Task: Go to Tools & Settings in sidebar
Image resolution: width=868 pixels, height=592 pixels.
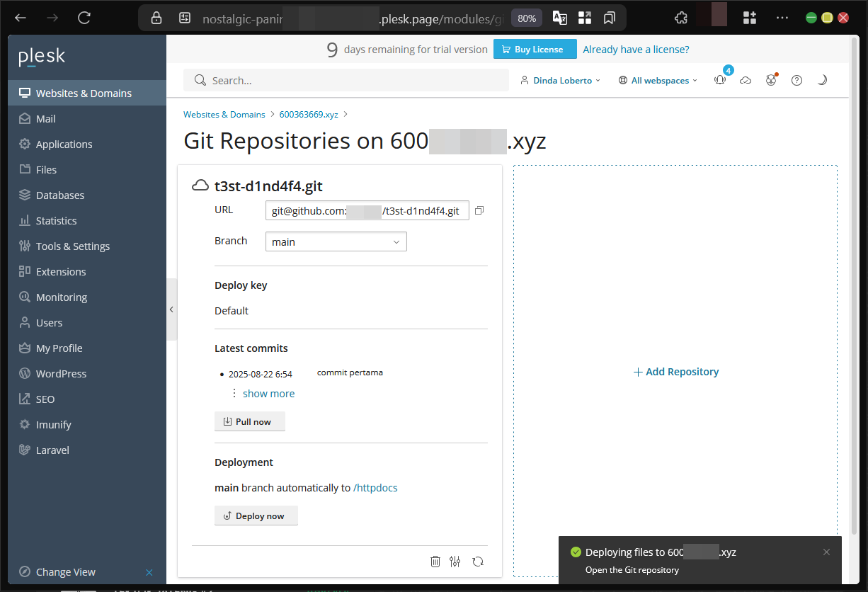Action: [x=73, y=246]
